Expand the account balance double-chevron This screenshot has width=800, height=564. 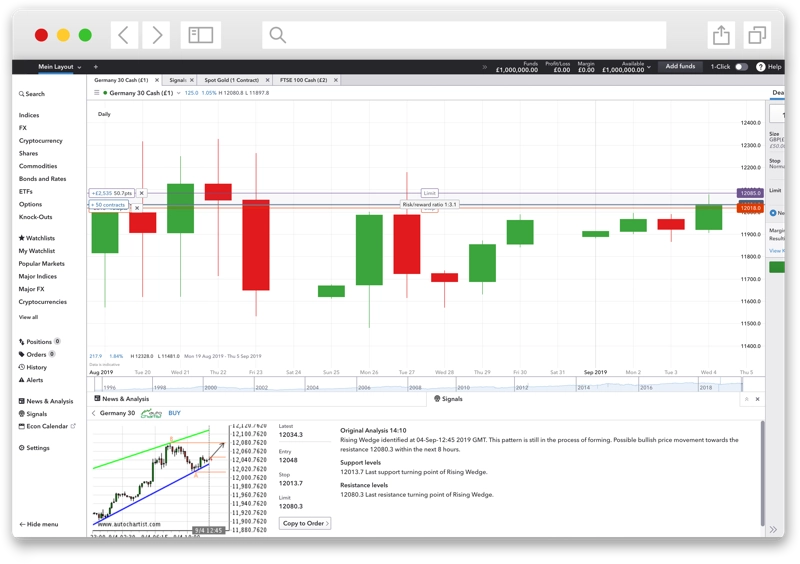[x=484, y=67]
